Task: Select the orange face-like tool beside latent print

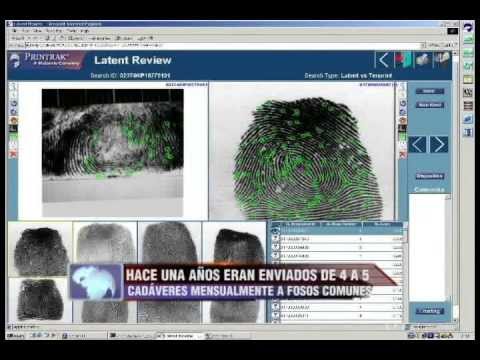Action: (x=13, y=120)
